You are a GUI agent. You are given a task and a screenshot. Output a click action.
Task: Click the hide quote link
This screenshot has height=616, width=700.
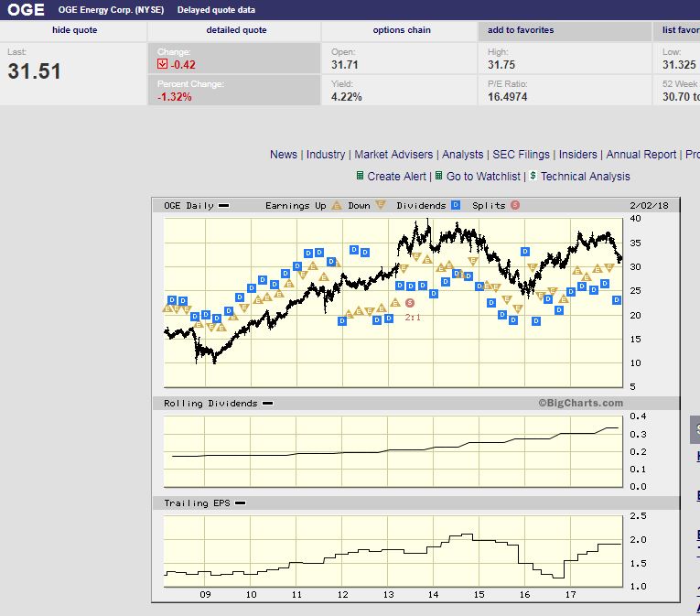click(x=74, y=30)
